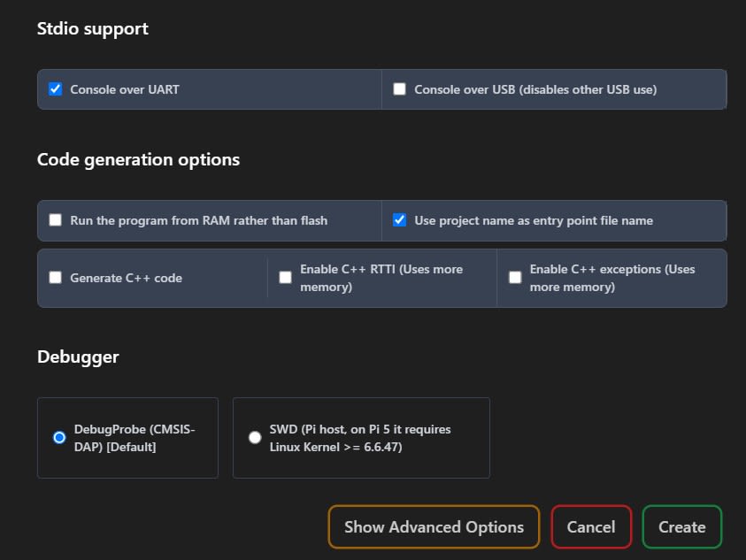Click the Create button
The width and height of the screenshot is (746, 560).
(x=681, y=527)
